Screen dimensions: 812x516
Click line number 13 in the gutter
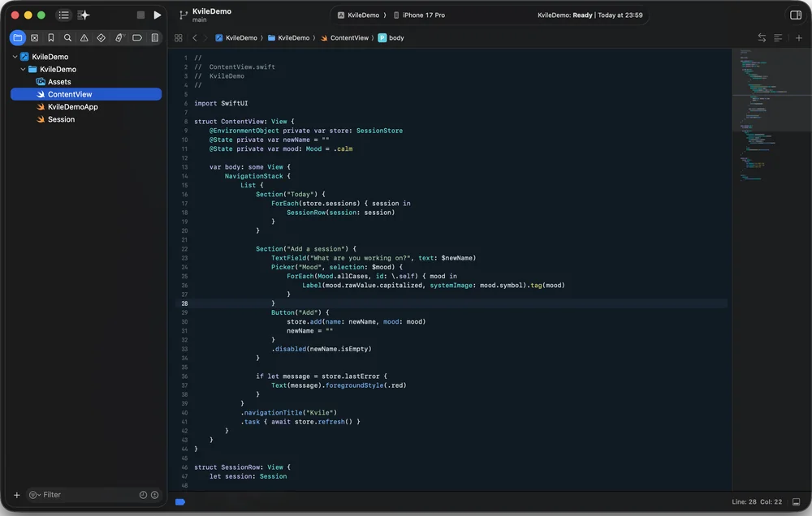[184, 167]
